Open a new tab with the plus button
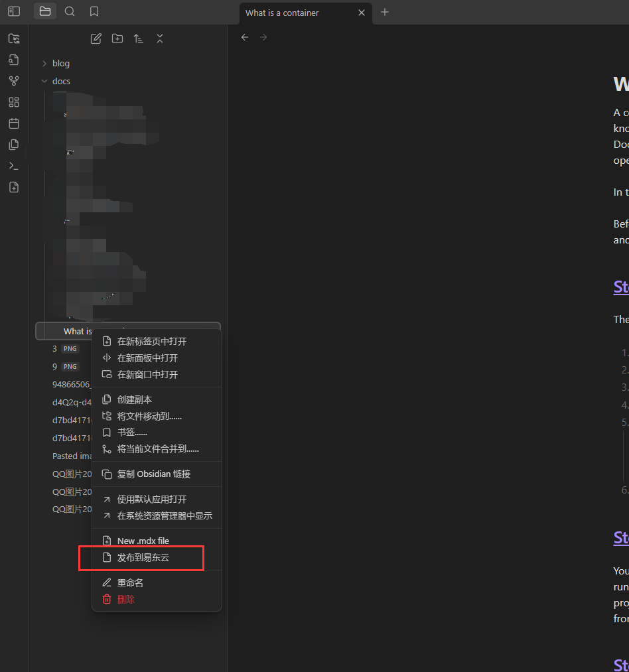 pyautogui.click(x=385, y=12)
